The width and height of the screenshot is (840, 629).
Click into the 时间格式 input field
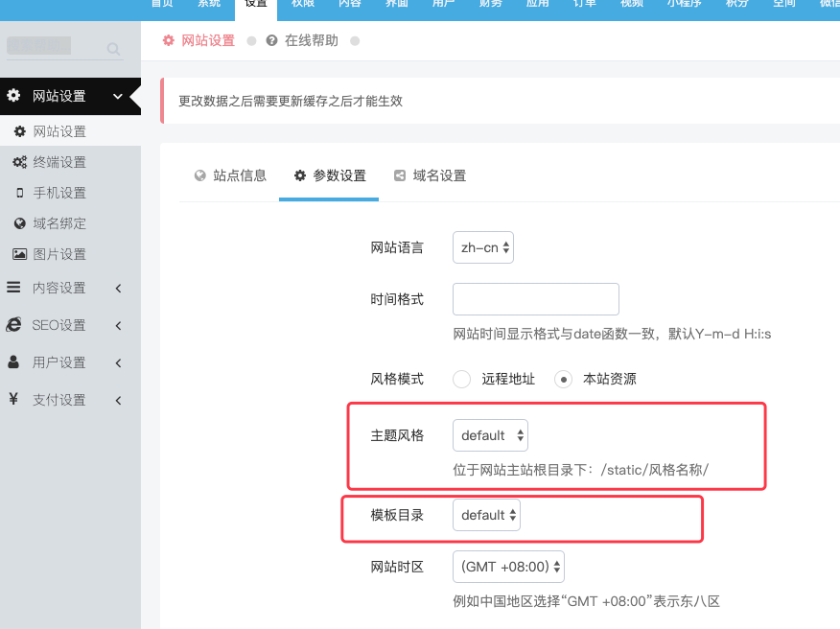(536, 299)
